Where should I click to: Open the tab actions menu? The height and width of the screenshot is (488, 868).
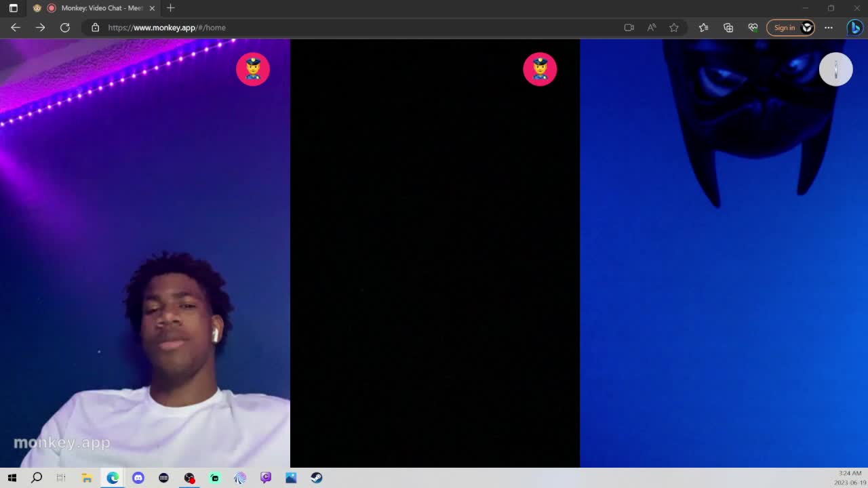pos(13,8)
